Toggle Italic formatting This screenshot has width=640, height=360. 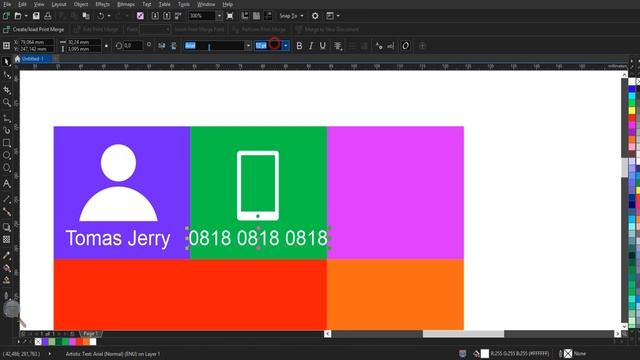tap(311, 46)
